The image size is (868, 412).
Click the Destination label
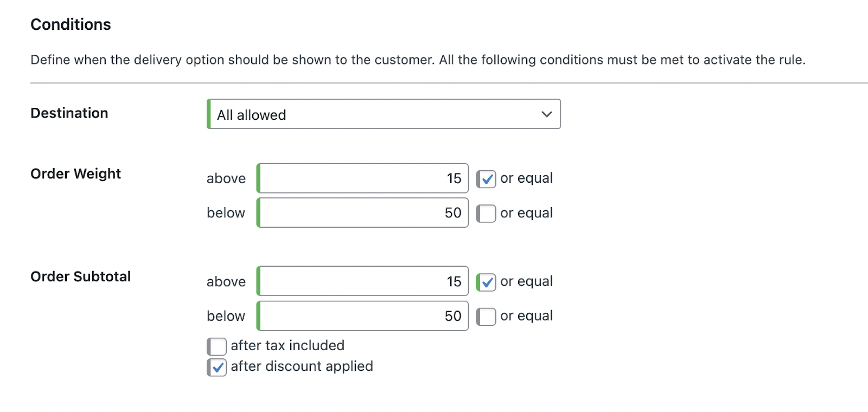coord(69,113)
